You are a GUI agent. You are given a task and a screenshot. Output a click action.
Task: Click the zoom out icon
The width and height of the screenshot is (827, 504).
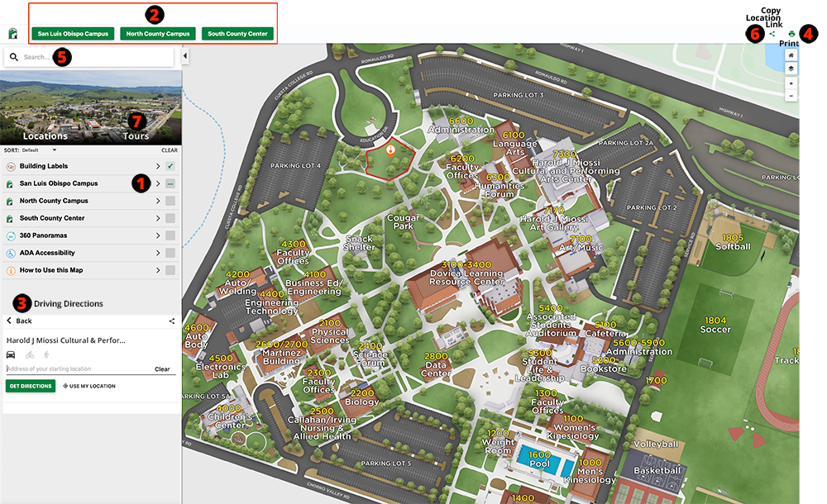click(x=791, y=96)
